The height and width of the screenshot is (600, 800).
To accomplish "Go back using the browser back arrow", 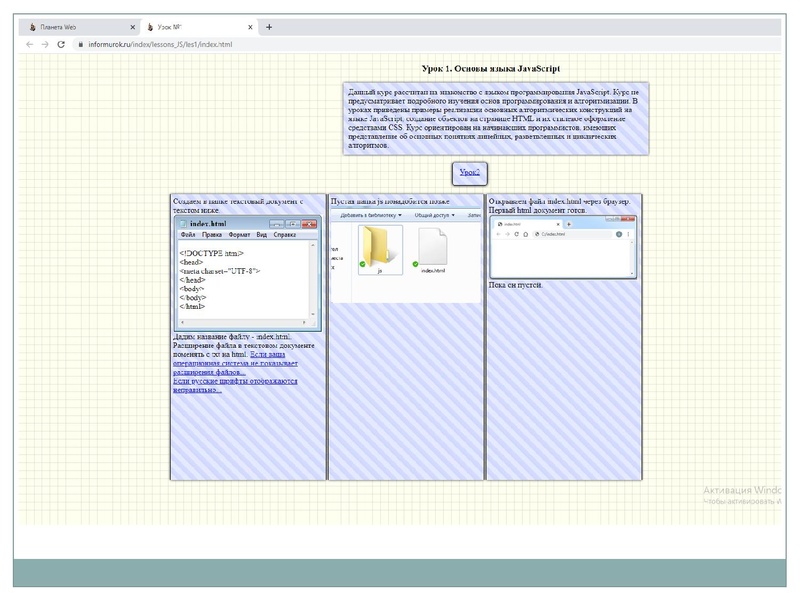I will pos(29,45).
